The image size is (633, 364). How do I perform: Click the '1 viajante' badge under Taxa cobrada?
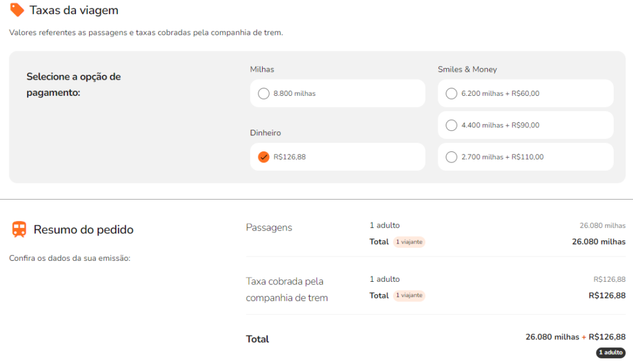tap(409, 295)
